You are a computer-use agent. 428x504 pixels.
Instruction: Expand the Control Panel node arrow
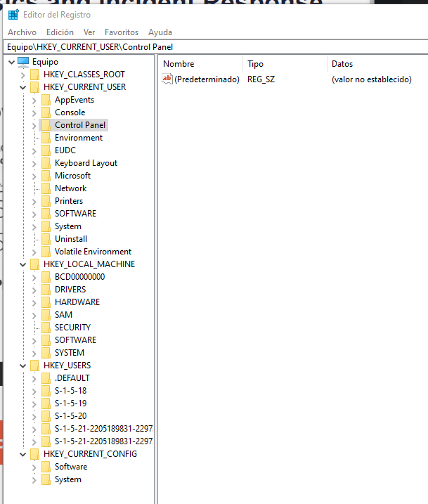34,126
